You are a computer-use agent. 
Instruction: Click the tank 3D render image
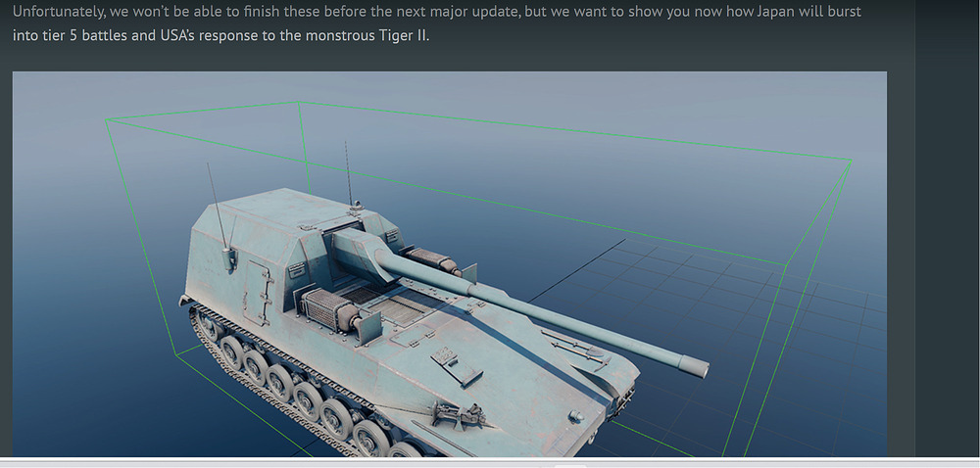(449, 263)
